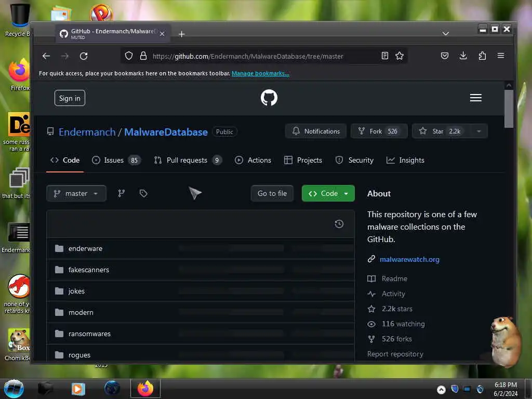Screen dimensions: 532x399
Task: Click the padlock site security icon
Action: click(x=143, y=56)
